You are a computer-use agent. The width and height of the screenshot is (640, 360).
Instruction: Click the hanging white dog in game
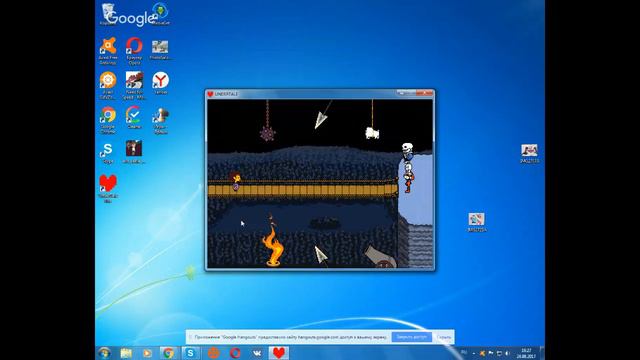pos(372,133)
